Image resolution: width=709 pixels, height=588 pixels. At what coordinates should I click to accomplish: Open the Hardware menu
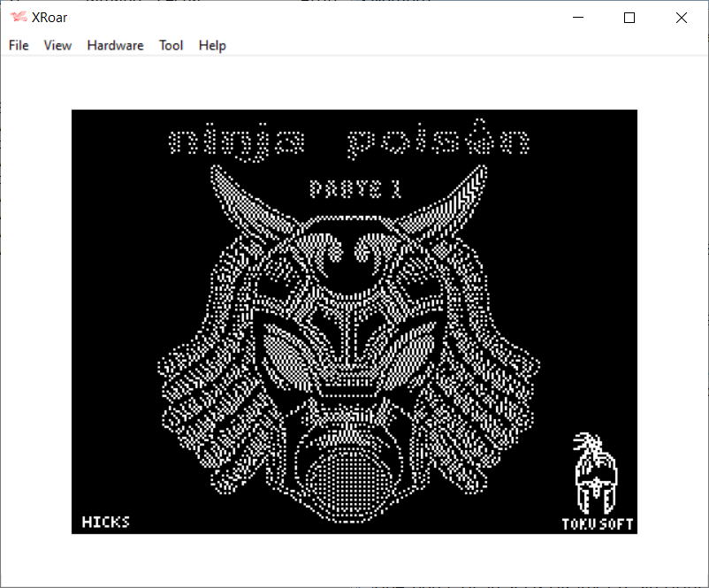tap(115, 45)
